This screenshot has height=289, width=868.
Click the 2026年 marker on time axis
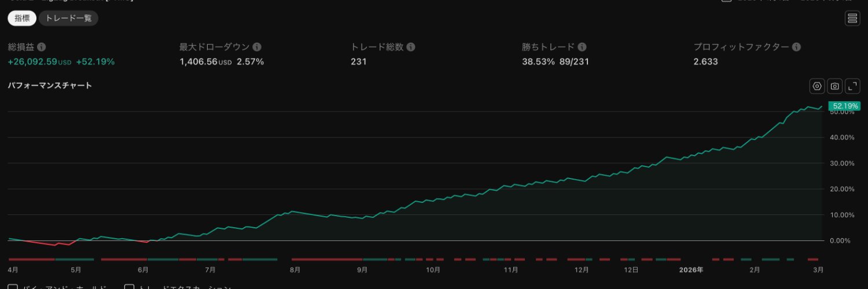pos(692,270)
